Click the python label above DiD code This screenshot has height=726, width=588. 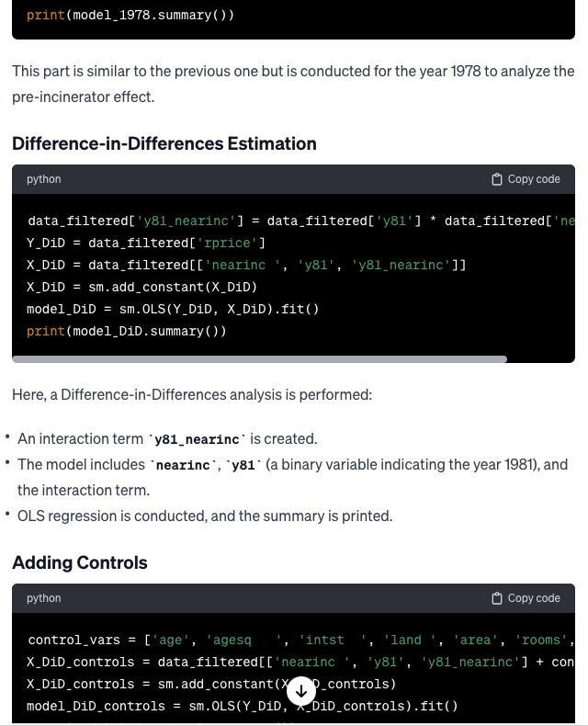point(43,179)
